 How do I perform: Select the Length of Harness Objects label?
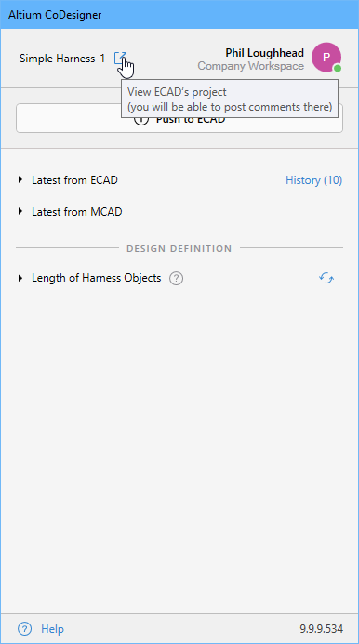pos(96,278)
